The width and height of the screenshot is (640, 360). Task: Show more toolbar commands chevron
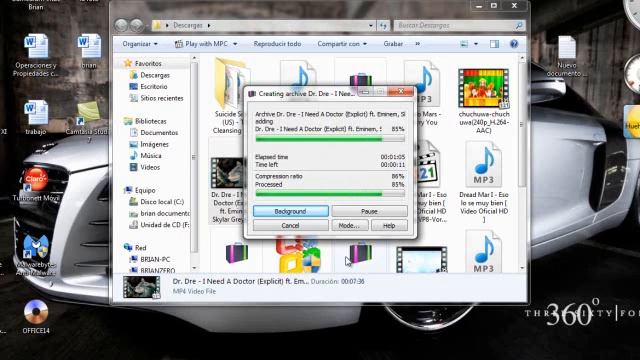tap(418, 44)
